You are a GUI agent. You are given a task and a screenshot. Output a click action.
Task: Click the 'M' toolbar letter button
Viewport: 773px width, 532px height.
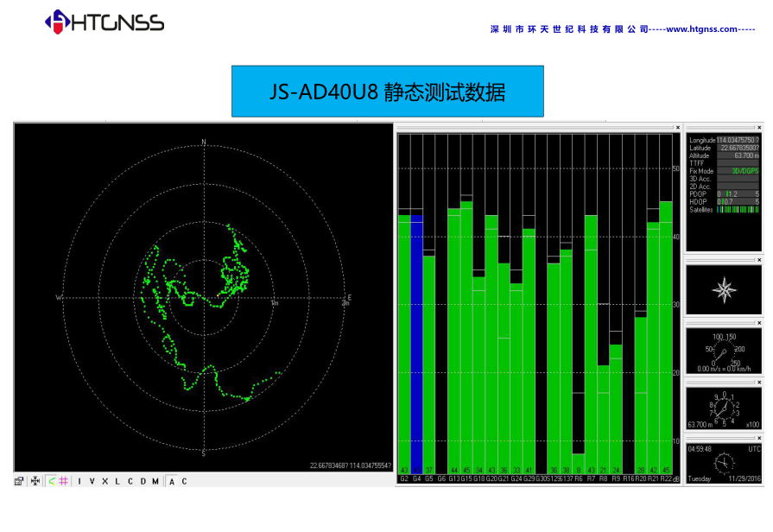tap(155, 481)
